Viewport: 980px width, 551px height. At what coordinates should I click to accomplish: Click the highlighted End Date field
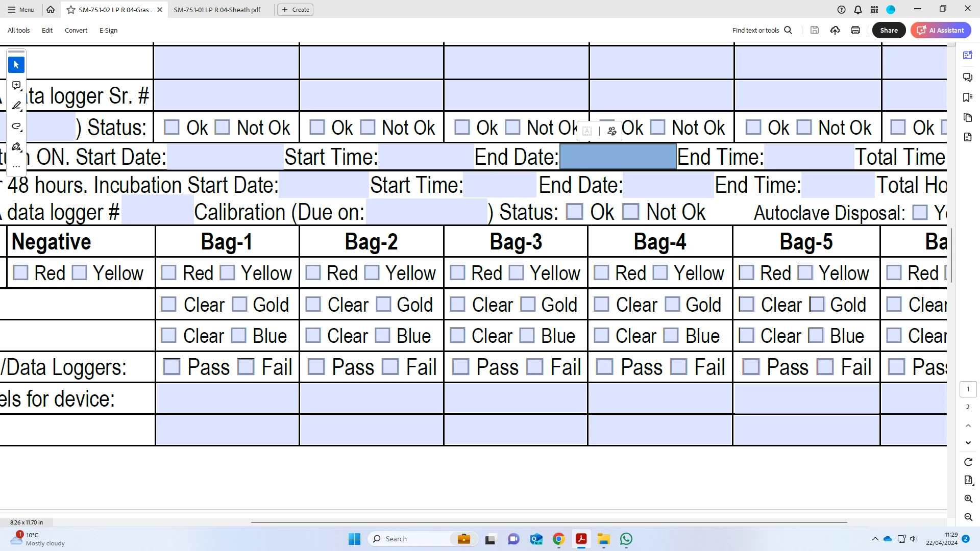coord(618,157)
